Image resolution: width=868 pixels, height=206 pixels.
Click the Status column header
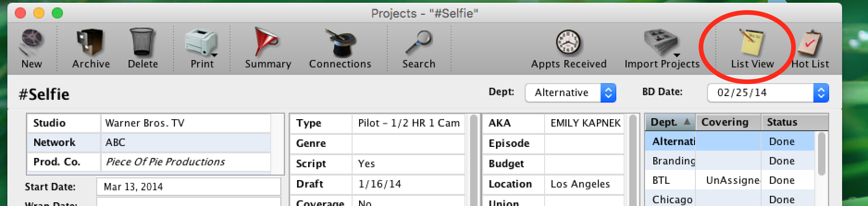pos(795,122)
